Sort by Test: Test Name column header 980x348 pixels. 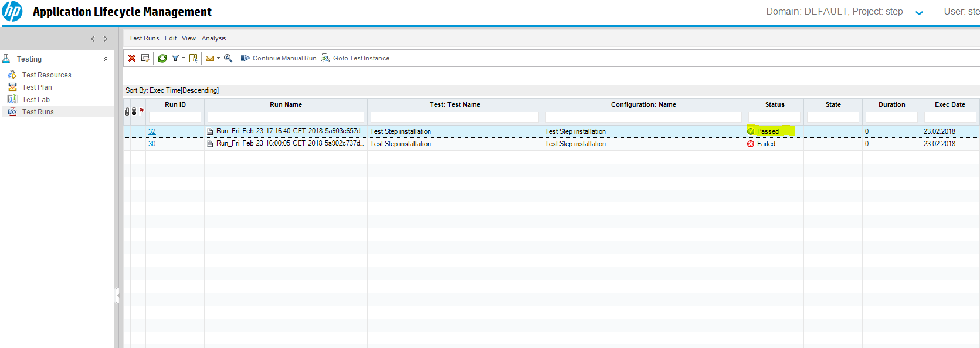tap(455, 104)
